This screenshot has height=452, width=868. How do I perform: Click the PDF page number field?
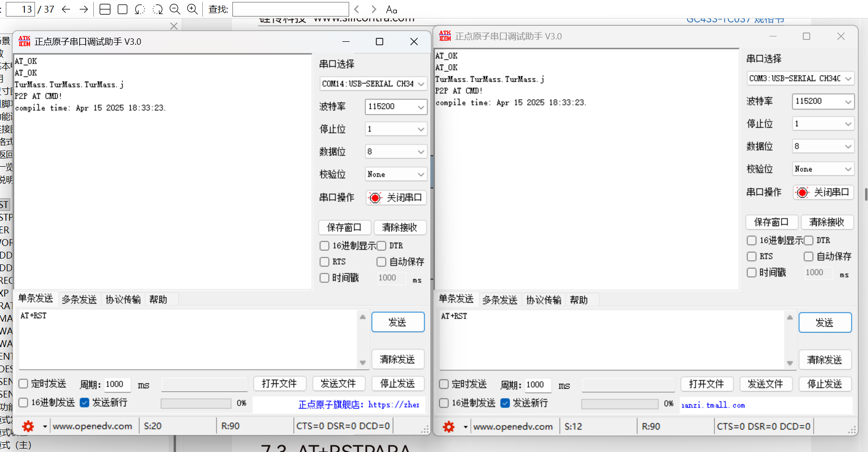tap(20, 9)
